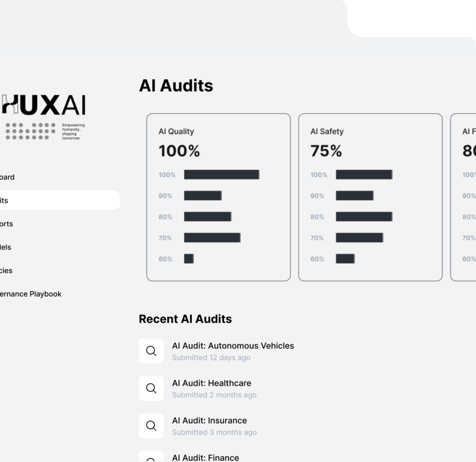
Task: Open the Governance Playbook sidebar item
Action: pos(31,294)
